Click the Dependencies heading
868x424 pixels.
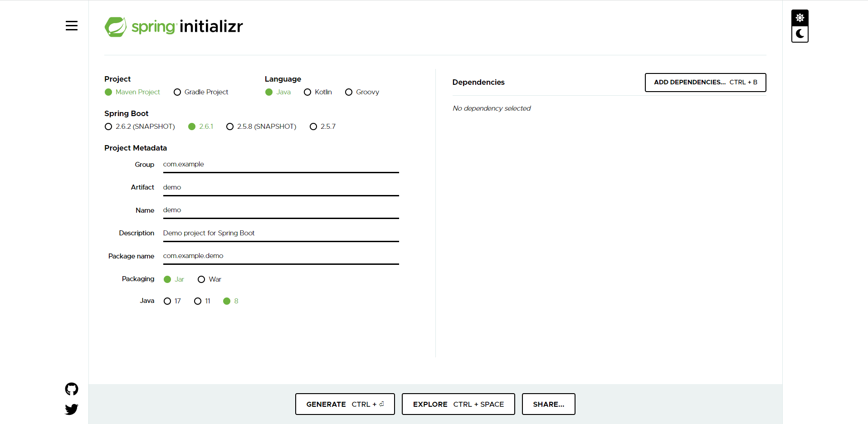click(478, 82)
